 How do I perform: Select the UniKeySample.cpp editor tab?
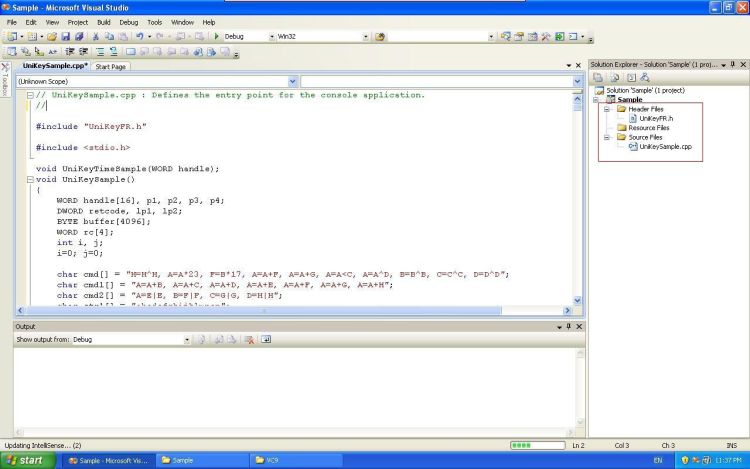(55, 66)
